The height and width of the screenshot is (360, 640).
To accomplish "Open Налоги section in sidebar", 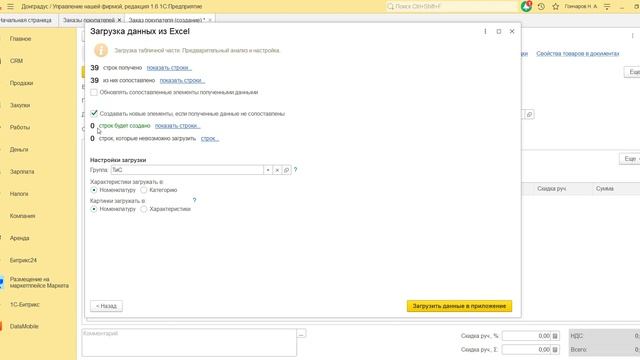I will tap(19, 194).
